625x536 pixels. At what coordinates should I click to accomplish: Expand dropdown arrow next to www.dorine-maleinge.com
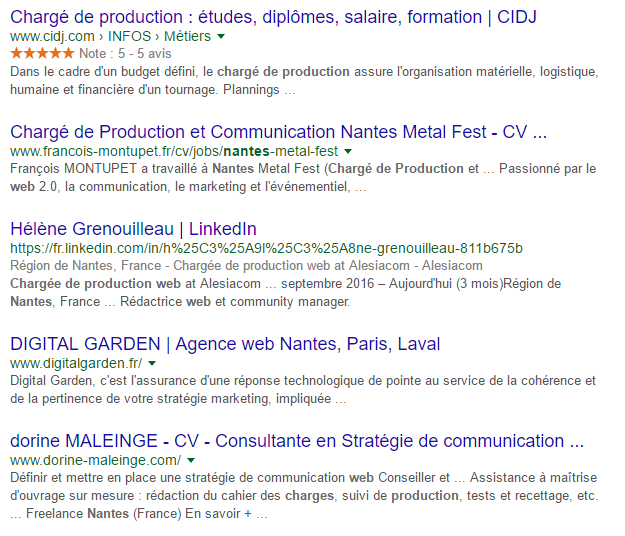coord(191,460)
